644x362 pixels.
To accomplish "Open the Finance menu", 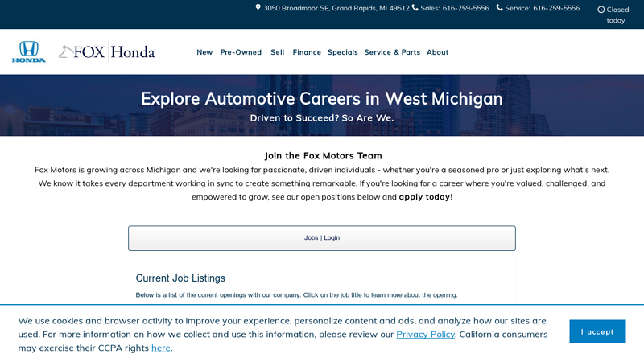I will [x=307, y=52].
